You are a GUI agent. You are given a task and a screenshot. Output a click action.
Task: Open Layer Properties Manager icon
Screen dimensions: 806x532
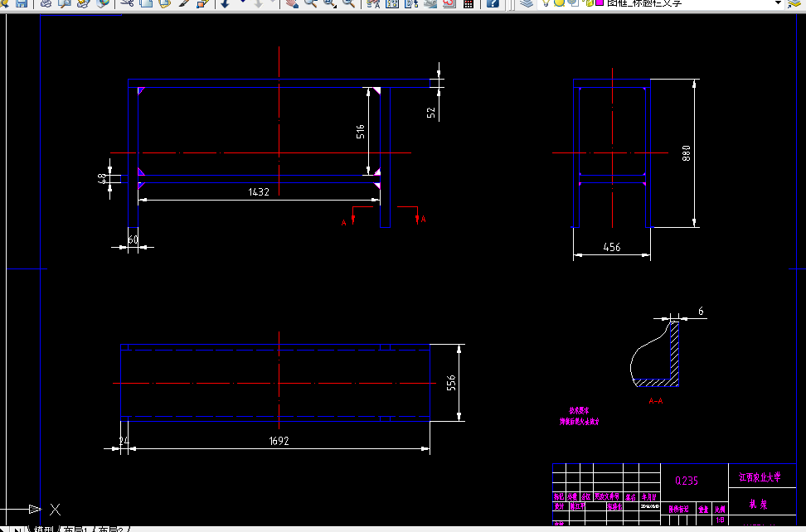coord(526,3)
